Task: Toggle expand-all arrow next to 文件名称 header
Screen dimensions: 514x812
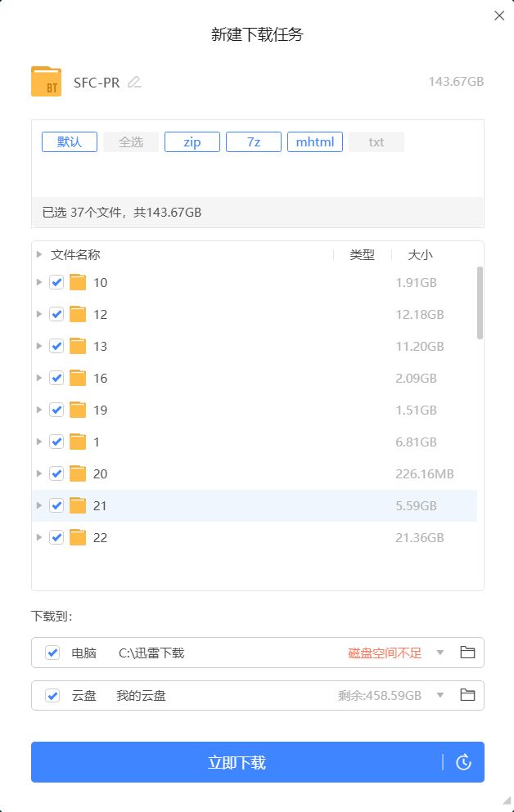Action: coord(38,254)
